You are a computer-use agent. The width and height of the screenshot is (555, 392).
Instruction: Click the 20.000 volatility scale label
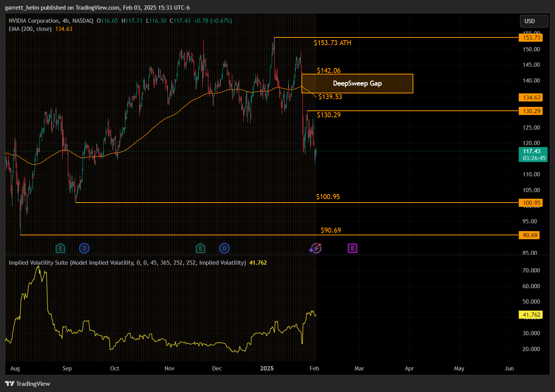pos(531,349)
